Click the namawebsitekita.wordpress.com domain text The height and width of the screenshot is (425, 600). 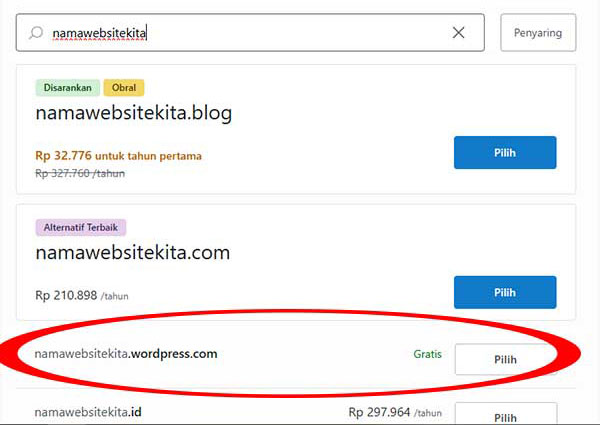pos(126,354)
